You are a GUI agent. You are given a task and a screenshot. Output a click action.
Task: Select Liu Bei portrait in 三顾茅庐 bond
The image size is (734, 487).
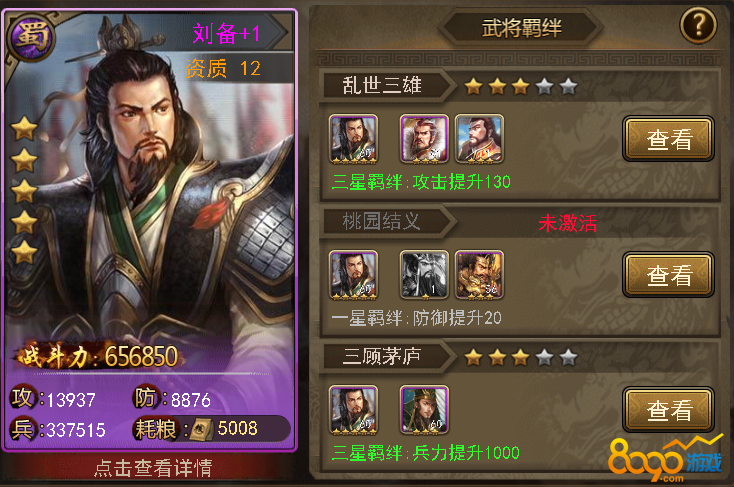point(353,410)
